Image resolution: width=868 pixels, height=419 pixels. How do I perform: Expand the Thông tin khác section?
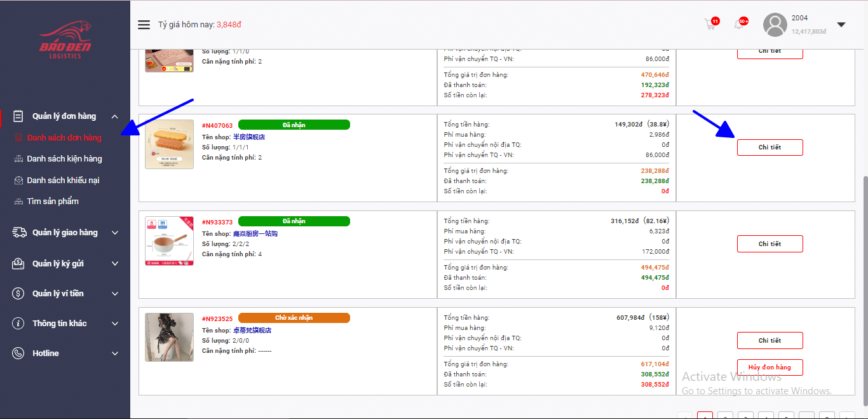pyautogui.click(x=115, y=324)
